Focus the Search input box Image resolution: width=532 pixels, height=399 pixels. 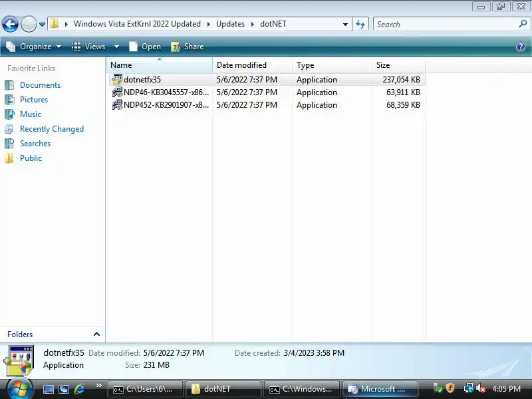click(445, 24)
